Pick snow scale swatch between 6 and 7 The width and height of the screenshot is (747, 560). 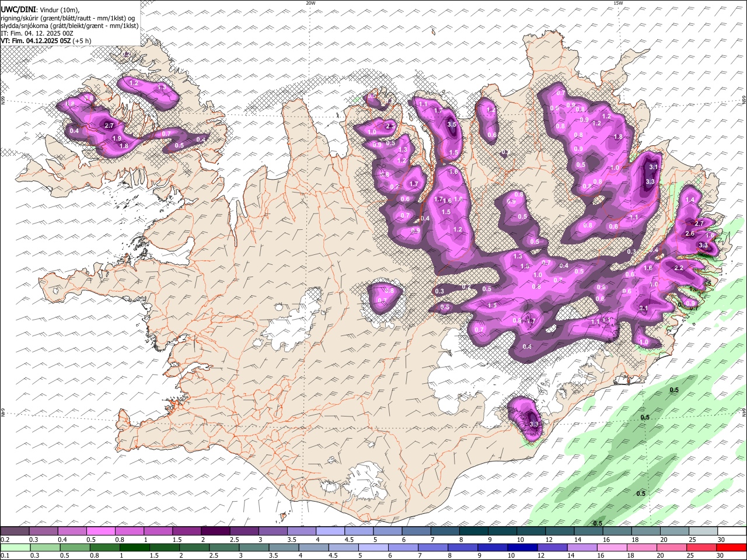[416, 531]
